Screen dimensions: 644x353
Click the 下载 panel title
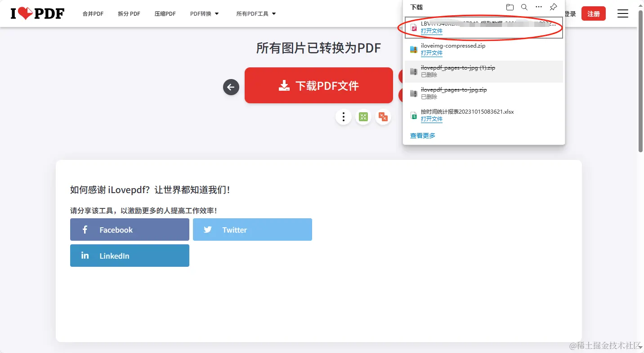[416, 7]
